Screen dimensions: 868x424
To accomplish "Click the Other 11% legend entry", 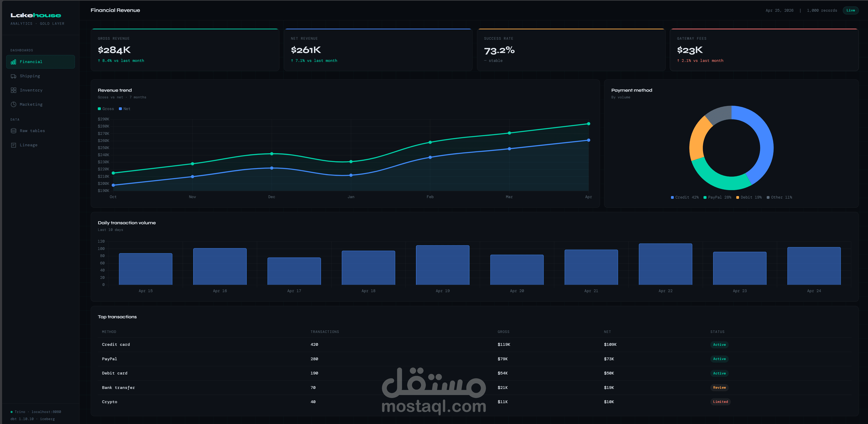I will pyautogui.click(x=779, y=197).
